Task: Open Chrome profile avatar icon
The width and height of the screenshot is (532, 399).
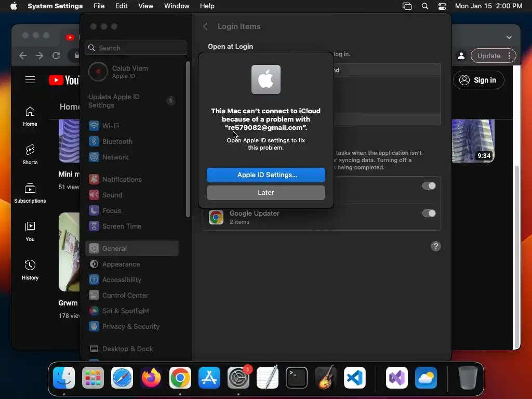Action: [461, 56]
